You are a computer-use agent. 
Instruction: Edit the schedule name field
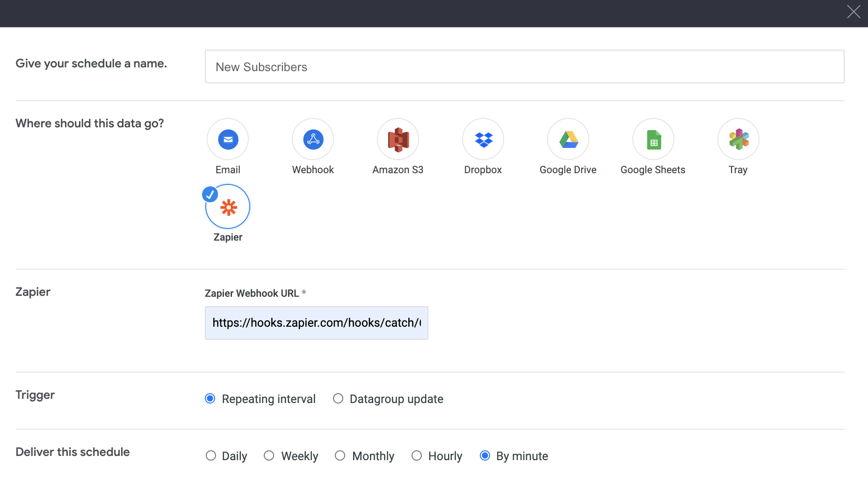pyautogui.click(x=525, y=66)
